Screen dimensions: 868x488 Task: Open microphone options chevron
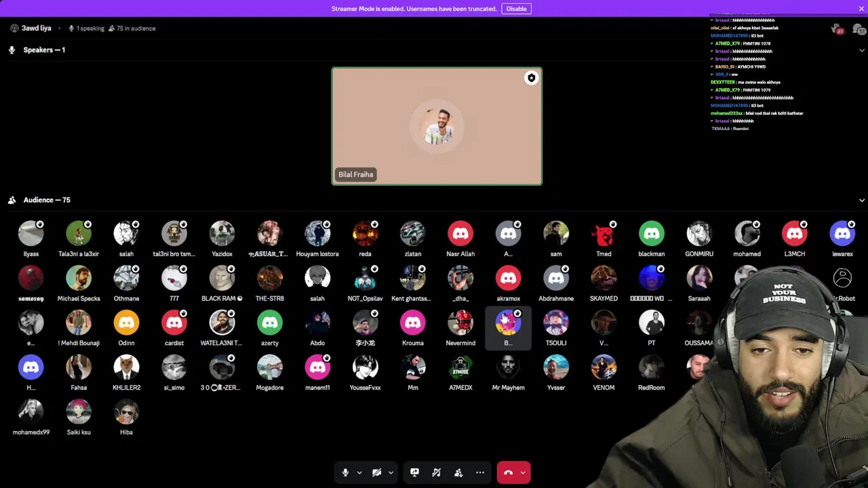[x=359, y=472]
